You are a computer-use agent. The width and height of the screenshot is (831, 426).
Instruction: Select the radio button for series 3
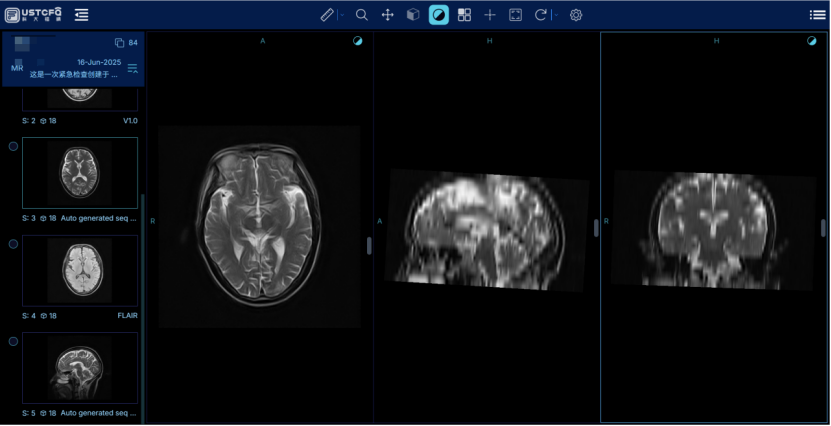pos(13,146)
